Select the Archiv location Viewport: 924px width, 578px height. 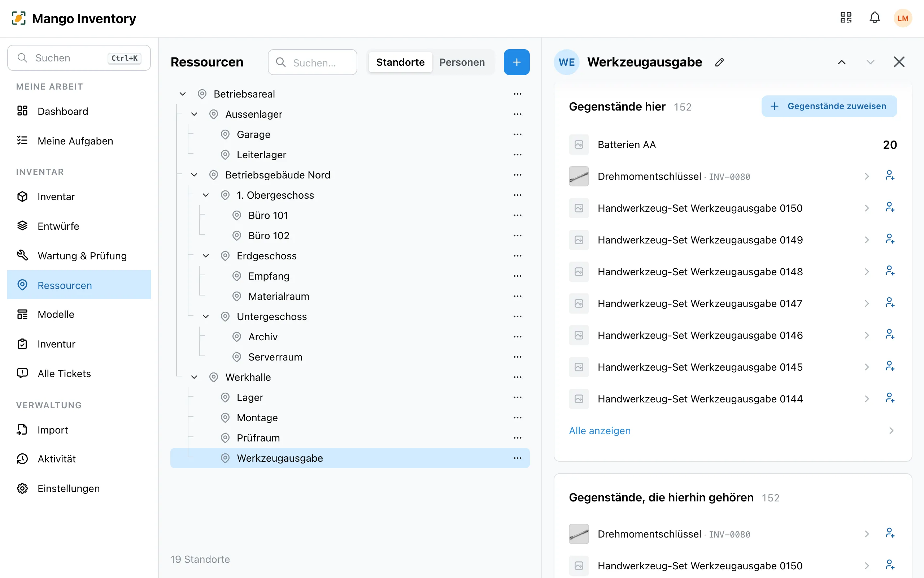(263, 337)
